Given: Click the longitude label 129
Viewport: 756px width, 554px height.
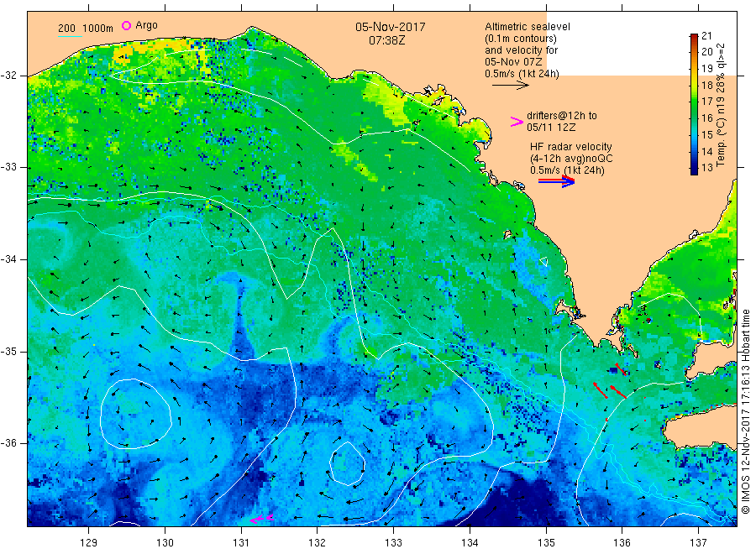Looking at the screenshot, I should tap(88, 543).
